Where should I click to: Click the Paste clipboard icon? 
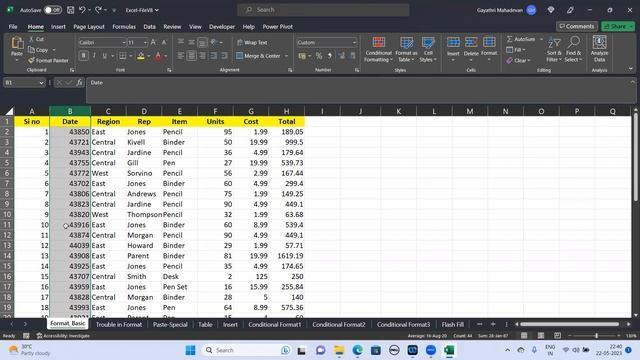click(17, 43)
